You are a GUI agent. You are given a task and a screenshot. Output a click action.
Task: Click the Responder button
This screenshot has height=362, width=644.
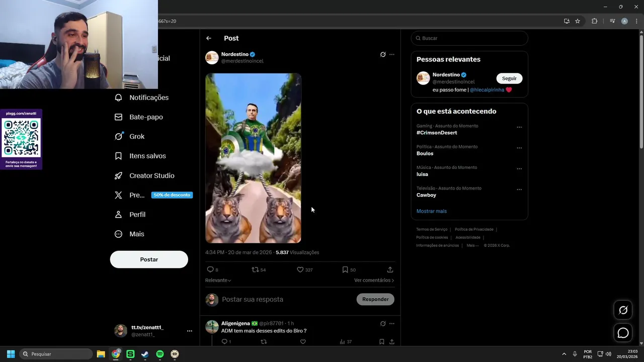(x=375, y=299)
